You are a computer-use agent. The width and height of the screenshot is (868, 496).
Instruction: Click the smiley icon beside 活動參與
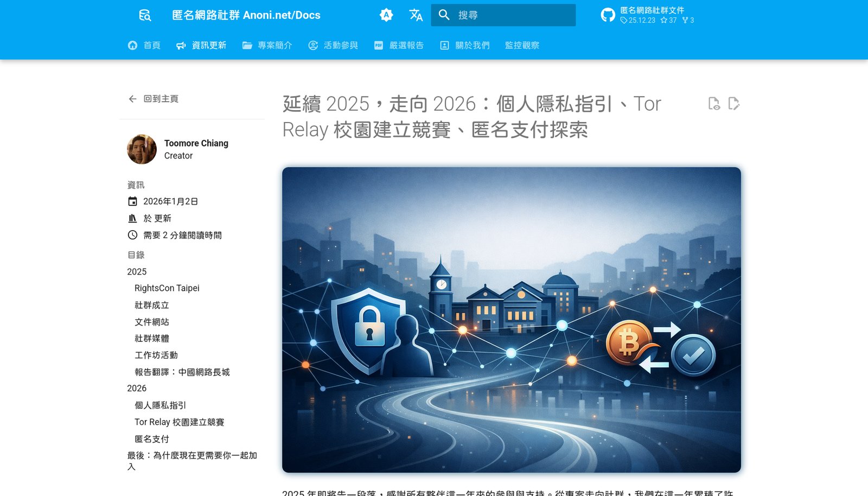pyautogui.click(x=313, y=46)
